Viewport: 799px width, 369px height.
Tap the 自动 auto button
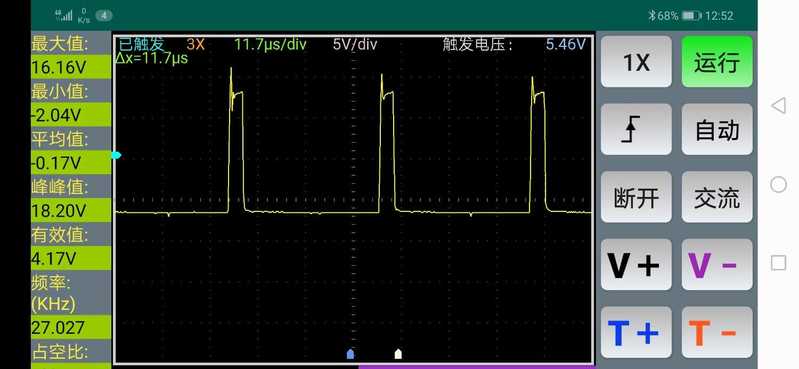[x=717, y=129]
